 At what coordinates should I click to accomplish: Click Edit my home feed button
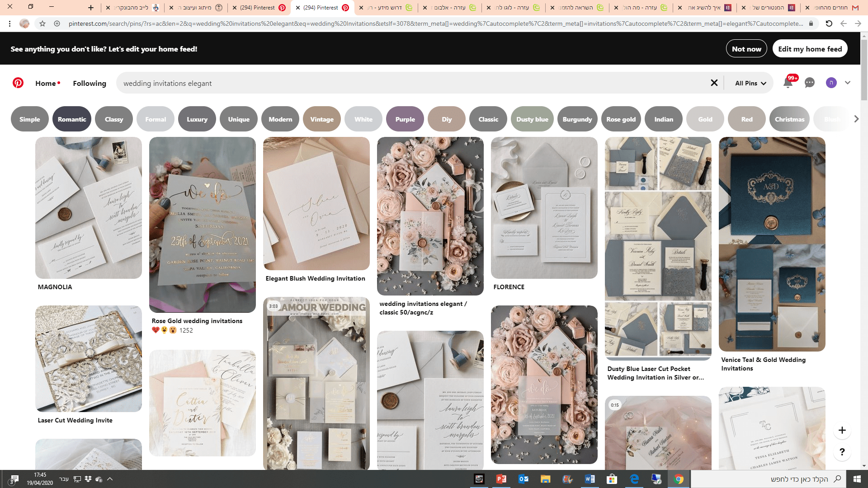pos(810,49)
